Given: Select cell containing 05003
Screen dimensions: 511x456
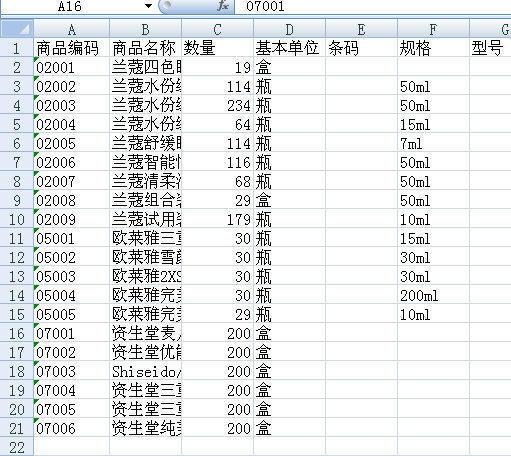Looking at the screenshot, I should [x=72, y=276].
